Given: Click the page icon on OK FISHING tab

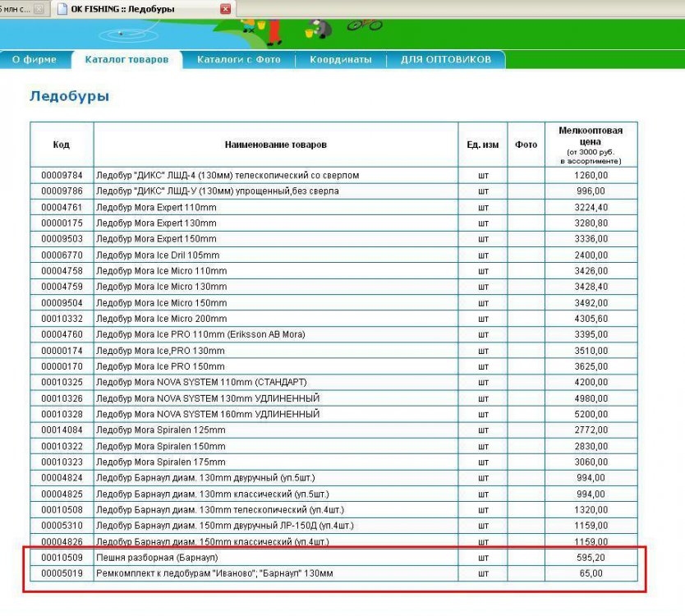Looking at the screenshot, I should [63, 9].
